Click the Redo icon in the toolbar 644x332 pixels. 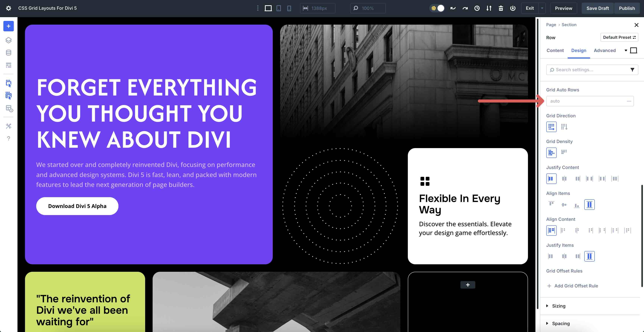click(465, 8)
